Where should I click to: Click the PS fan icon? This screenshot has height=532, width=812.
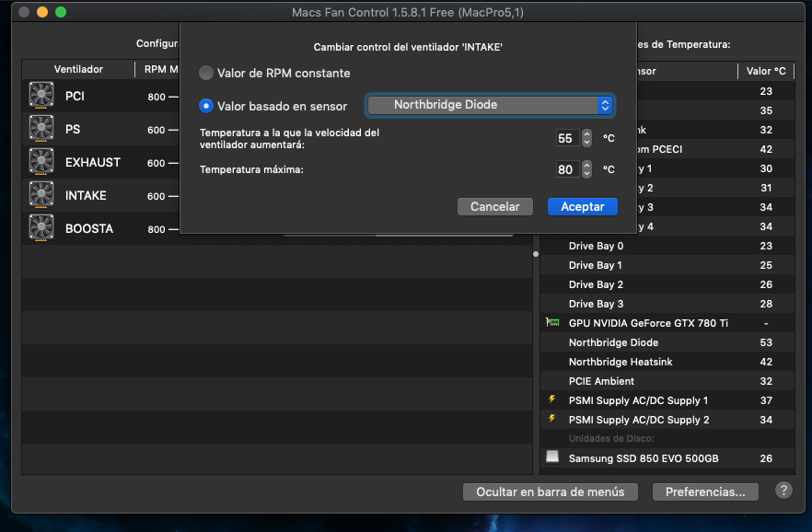[x=41, y=129]
